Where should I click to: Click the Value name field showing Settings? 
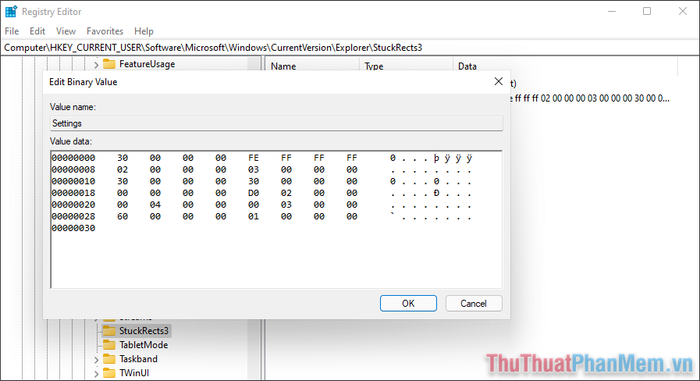276,123
